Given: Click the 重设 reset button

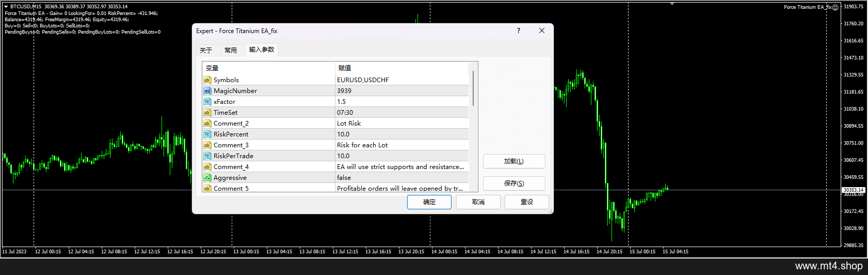Looking at the screenshot, I should click(527, 202).
